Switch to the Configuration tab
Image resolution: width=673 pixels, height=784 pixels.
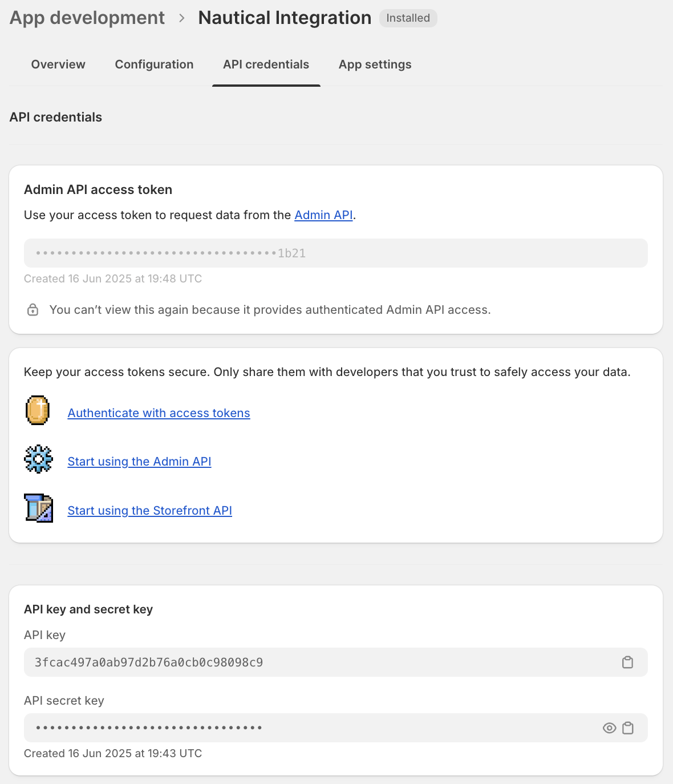[154, 64]
